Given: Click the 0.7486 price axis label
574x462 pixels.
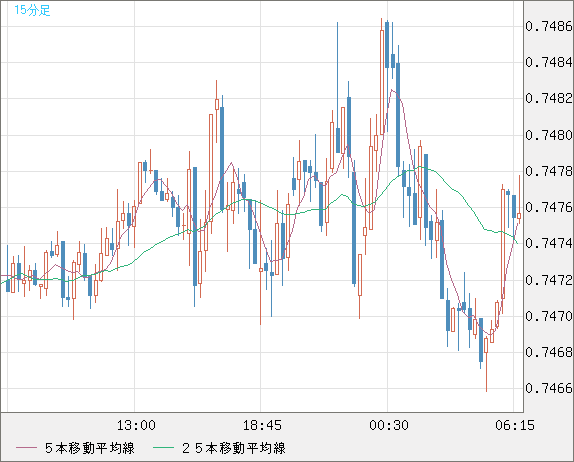Looking at the screenshot, I should pyautogui.click(x=549, y=26).
